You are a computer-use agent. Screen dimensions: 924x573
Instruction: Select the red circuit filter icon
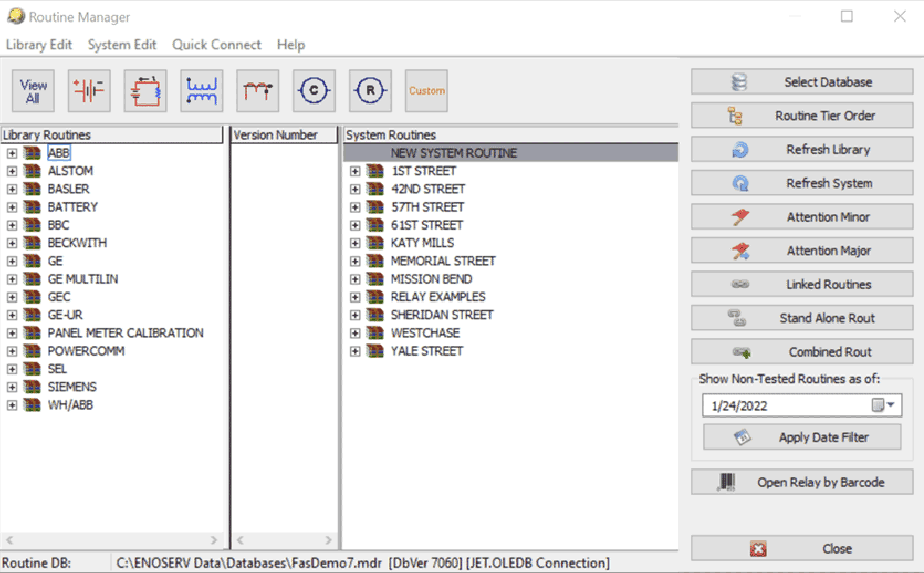(x=145, y=91)
